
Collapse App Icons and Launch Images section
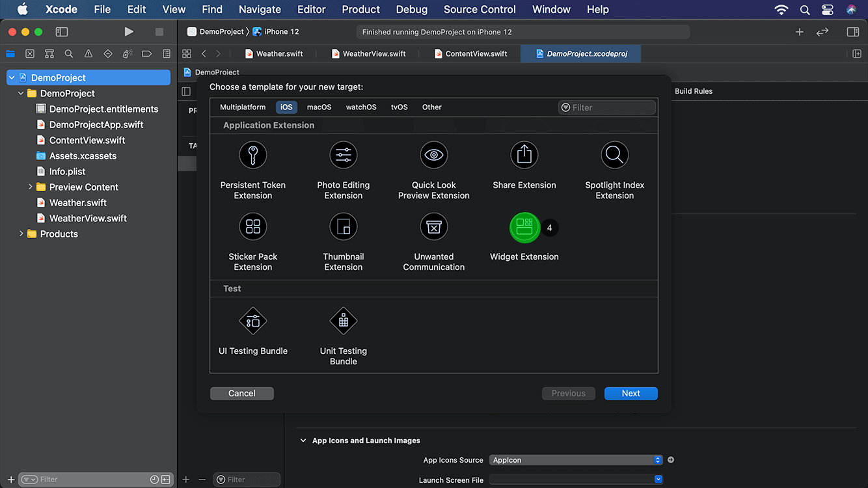303,441
